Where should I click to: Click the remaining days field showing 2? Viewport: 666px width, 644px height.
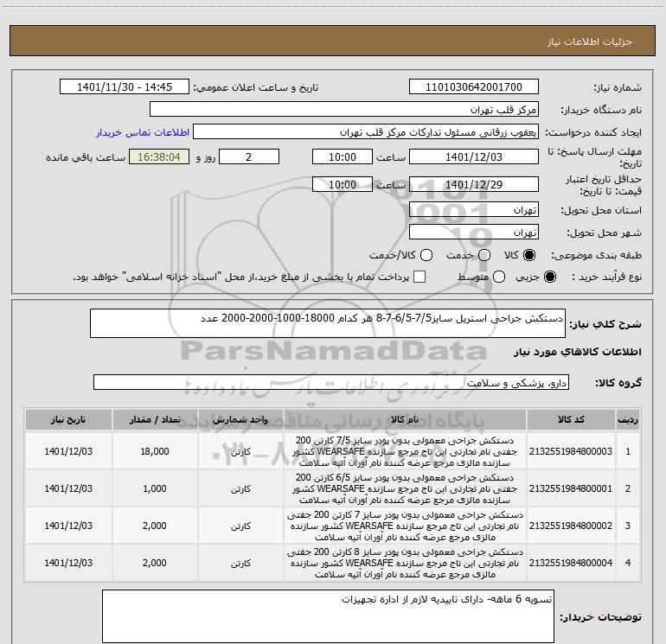[x=249, y=156]
